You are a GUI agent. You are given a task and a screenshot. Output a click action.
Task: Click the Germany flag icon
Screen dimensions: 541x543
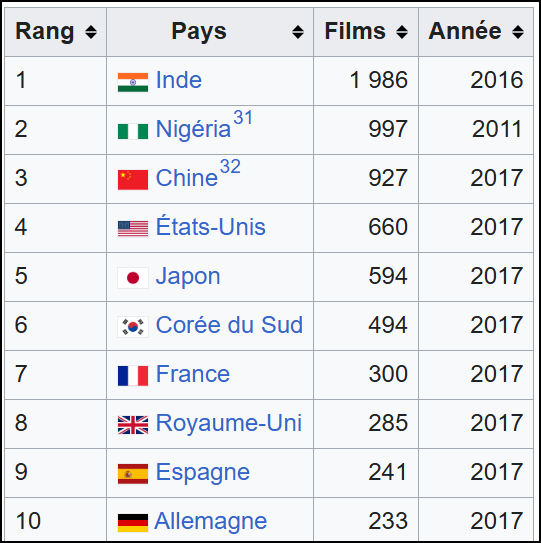(x=133, y=523)
